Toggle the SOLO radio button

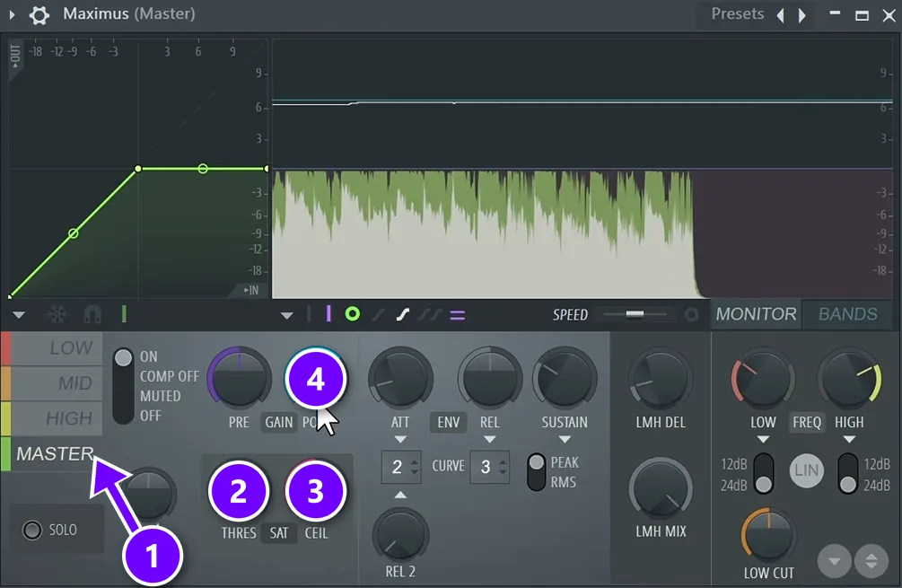click(32, 530)
